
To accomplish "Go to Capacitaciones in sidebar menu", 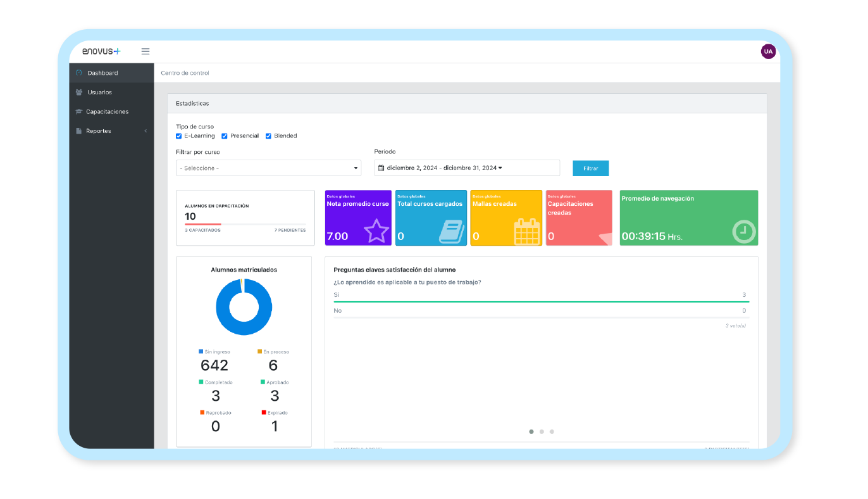I will pos(107,112).
